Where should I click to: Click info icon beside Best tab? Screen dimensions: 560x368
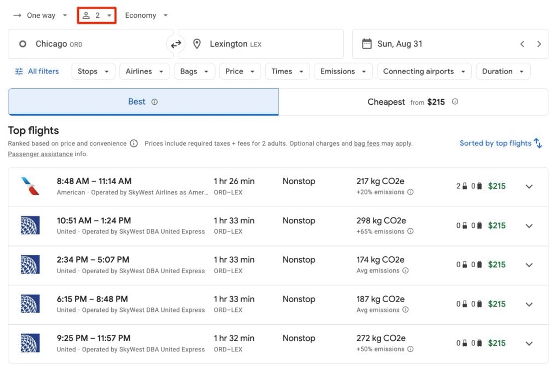pyautogui.click(x=154, y=102)
